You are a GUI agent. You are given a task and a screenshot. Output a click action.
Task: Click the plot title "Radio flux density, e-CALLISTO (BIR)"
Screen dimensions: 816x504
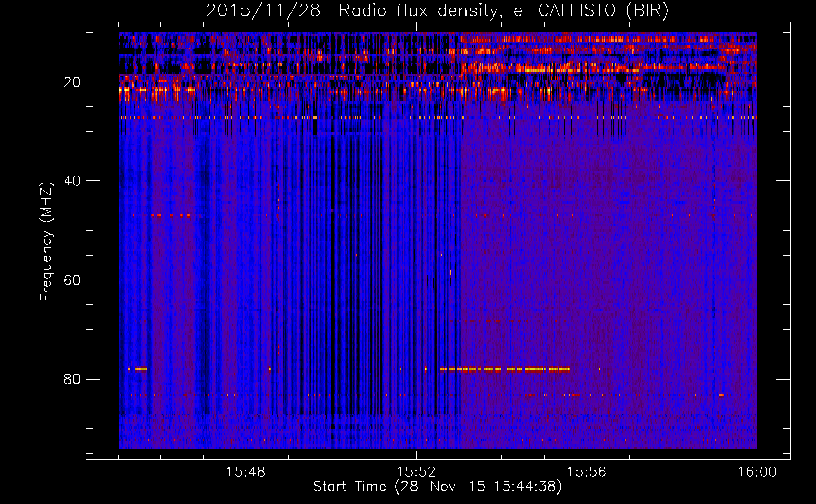[x=504, y=11]
